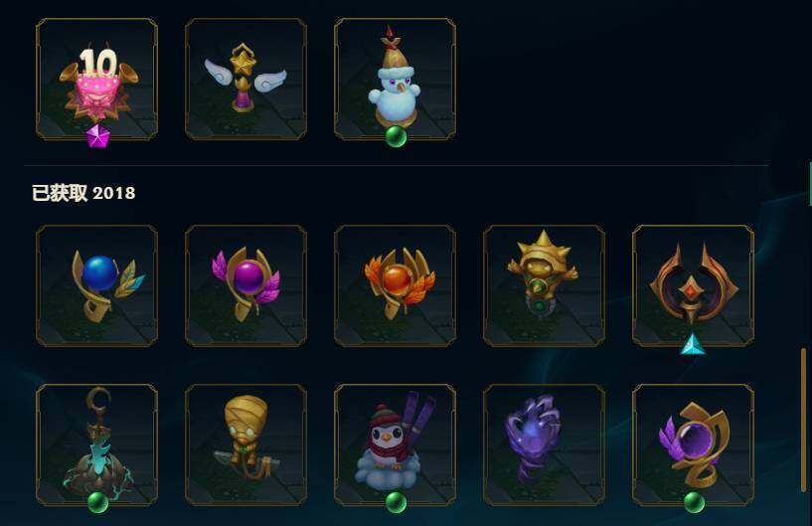
Task: Click the green orb under penguin ward
Action: (x=397, y=502)
